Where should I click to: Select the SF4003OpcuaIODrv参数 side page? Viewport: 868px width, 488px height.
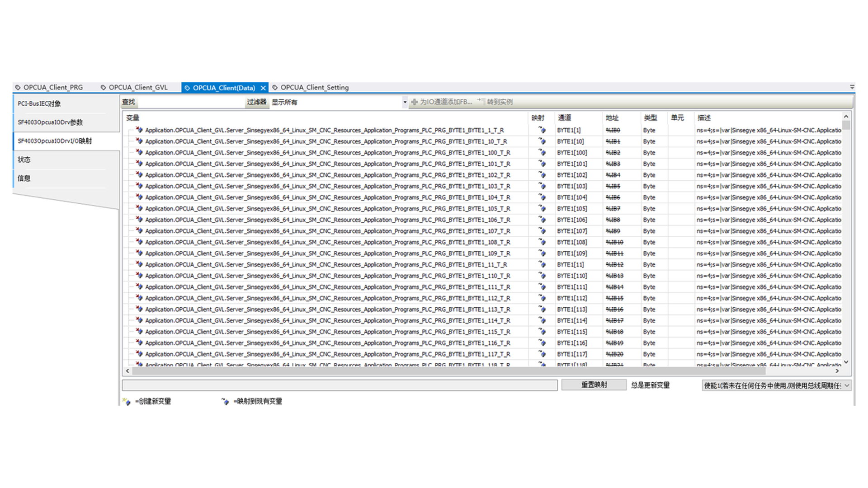point(50,122)
